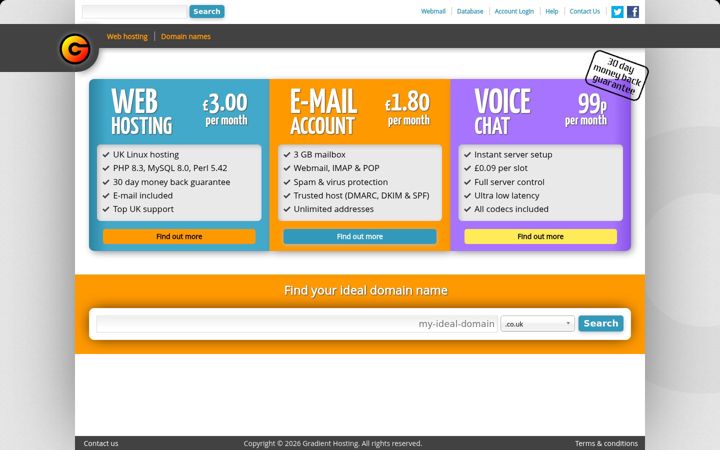Click the copyright Gradient Hosting footer text
The height and width of the screenshot is (450, 720).
[x=332, y=443]
